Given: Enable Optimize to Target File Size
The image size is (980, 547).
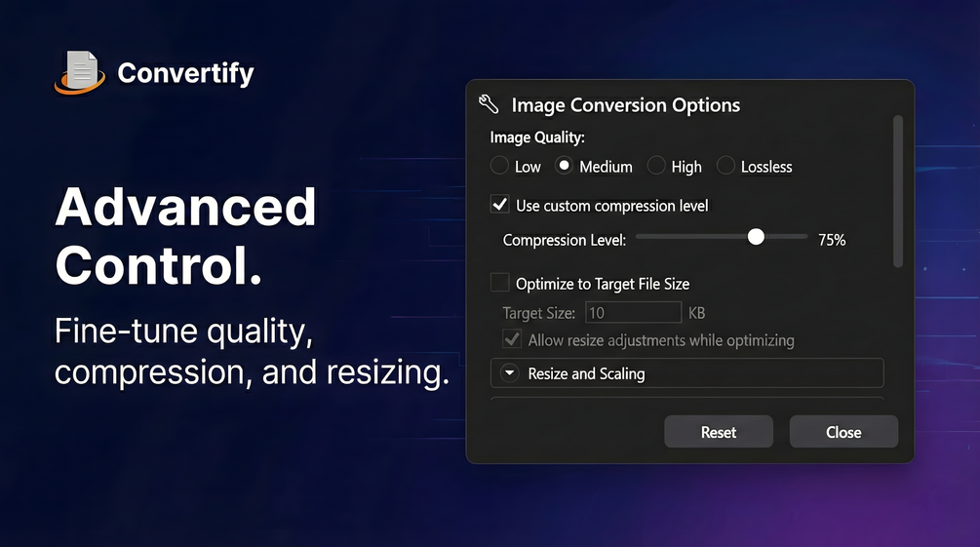Looking at the screenshot, I should tap(500, 284).
